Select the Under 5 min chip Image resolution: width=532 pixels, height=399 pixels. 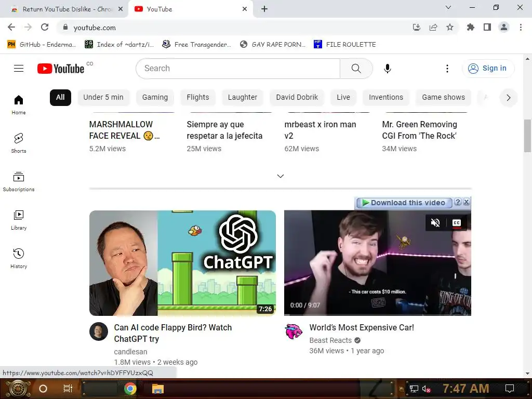coord(103,97)
